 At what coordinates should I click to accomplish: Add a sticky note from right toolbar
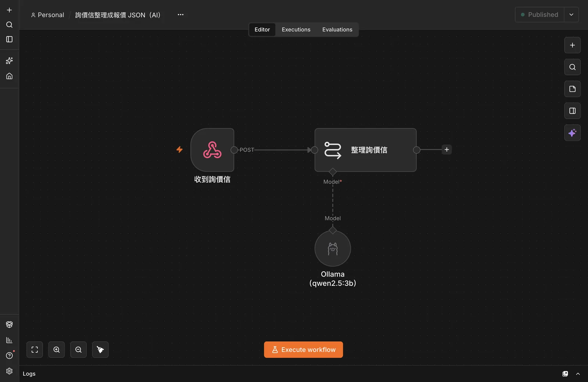click(572, 89)
